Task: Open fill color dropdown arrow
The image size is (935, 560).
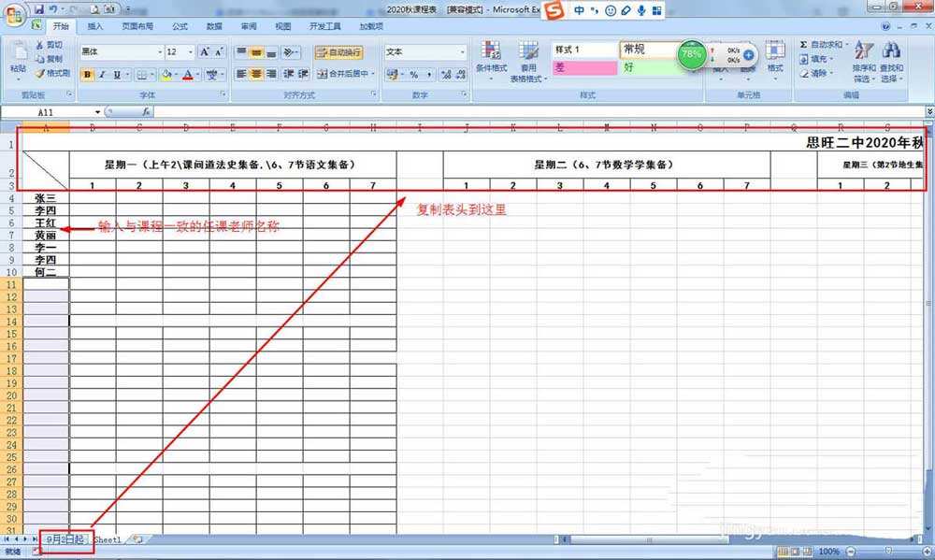Action: pyautogui.click(x=177, y=75)
